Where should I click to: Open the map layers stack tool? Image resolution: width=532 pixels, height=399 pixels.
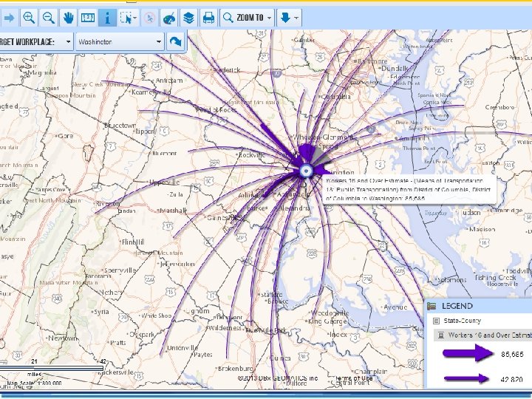click(188, 18)
